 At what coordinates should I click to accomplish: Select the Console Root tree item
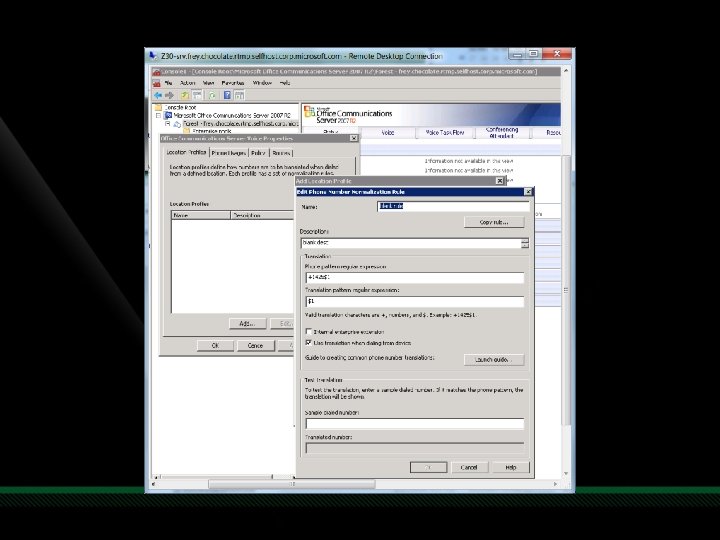tap(180, 107)
